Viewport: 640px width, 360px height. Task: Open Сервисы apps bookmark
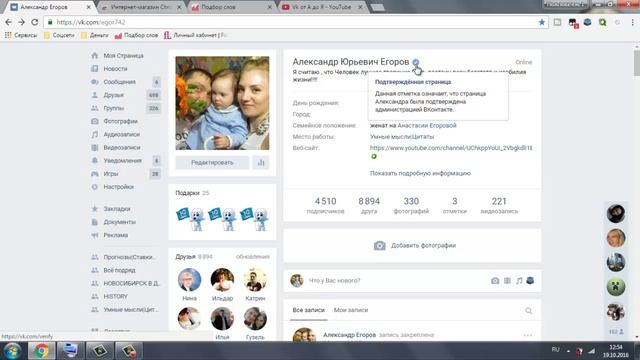coord(21,35)
